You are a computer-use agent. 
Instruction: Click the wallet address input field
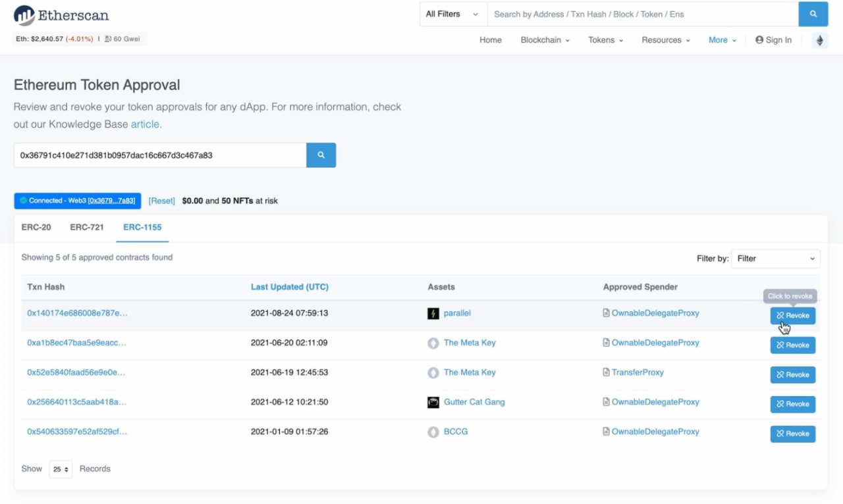pos(159,155)
